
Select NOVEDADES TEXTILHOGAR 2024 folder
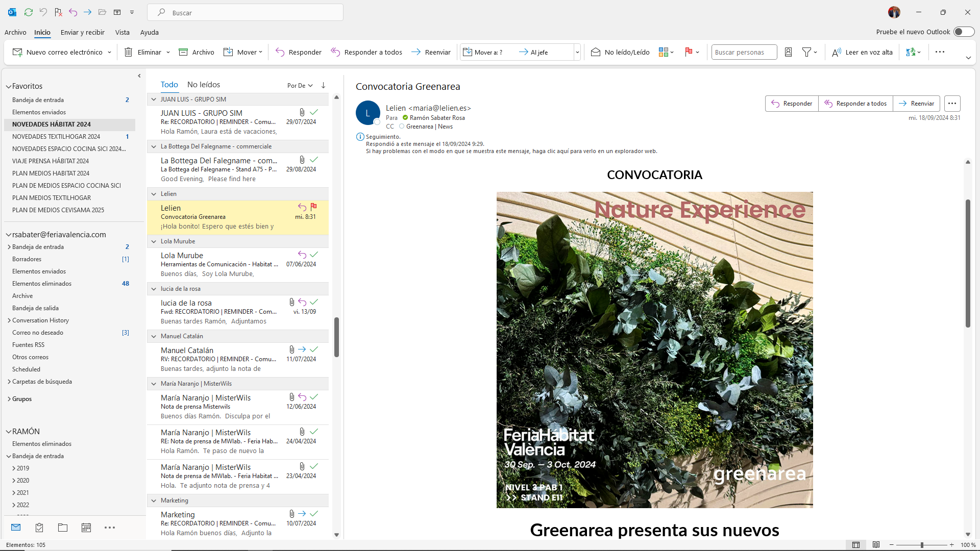pyautogui.click(x=69, y=137)
